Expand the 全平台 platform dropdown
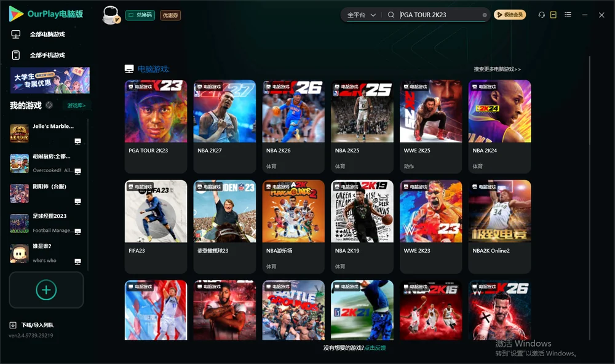This screenshot has height=364, width=615. click(x=361, y=15)
